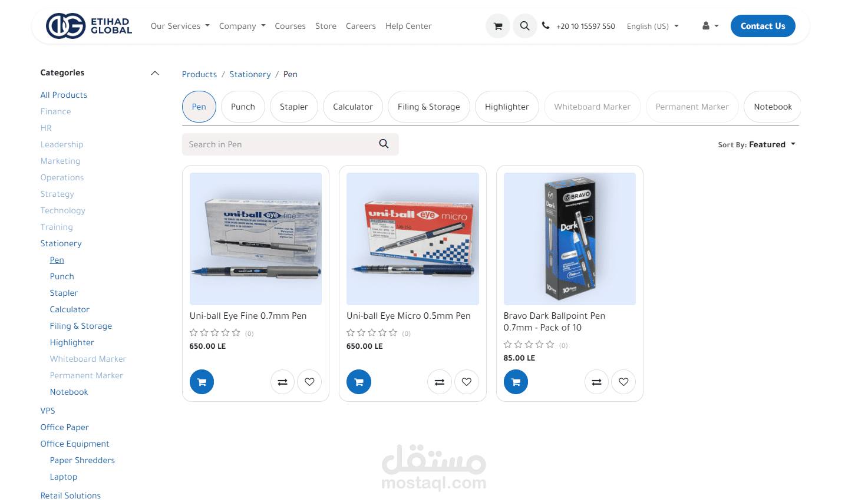This screenshot has height=502, width=868.
Task: Click the phone icon beside +20 10 15597 550
Action: (x=546, y=25)
